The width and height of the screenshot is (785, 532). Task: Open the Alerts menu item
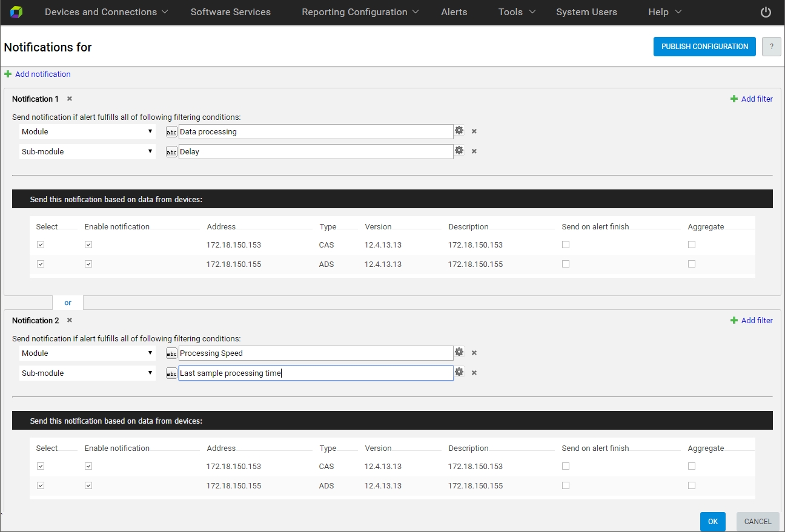(x=454, y=12)
